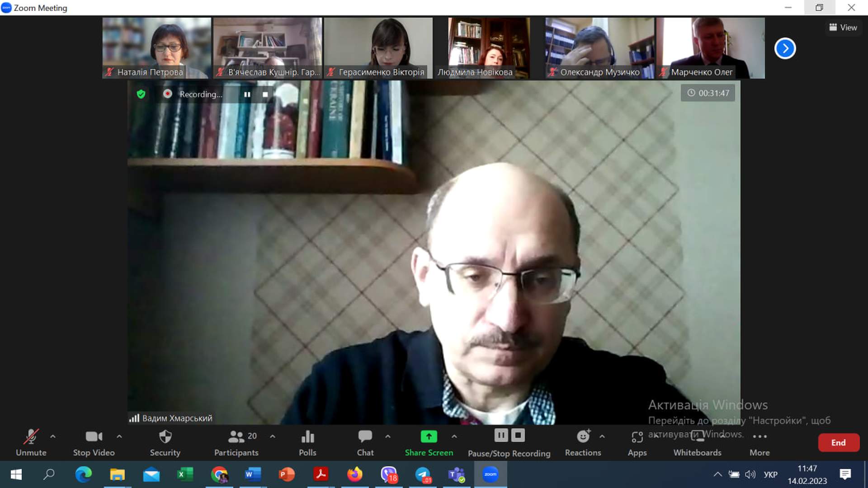Click the green Share Screen button
This screenshot has width=868, height=488.
coord(429,442)
